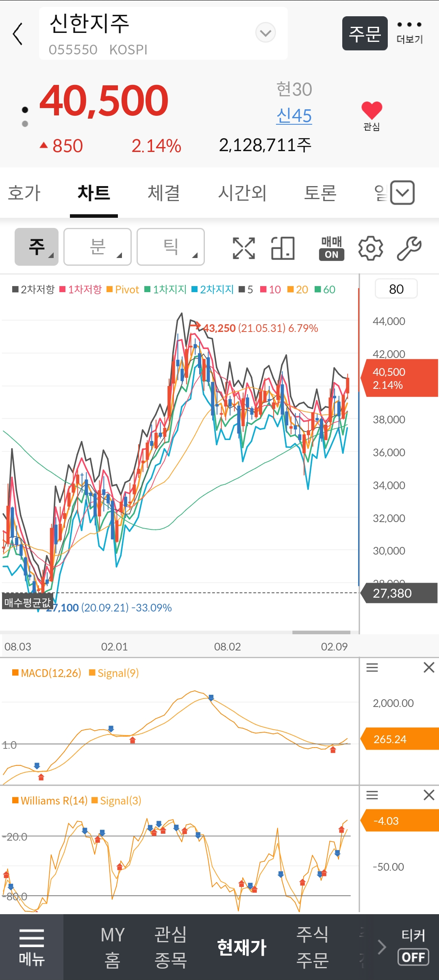The width and height of the screenshot is (439, 980).
Task: Open the 더보기 three-dot menu
Action: [x=409, y=33]
